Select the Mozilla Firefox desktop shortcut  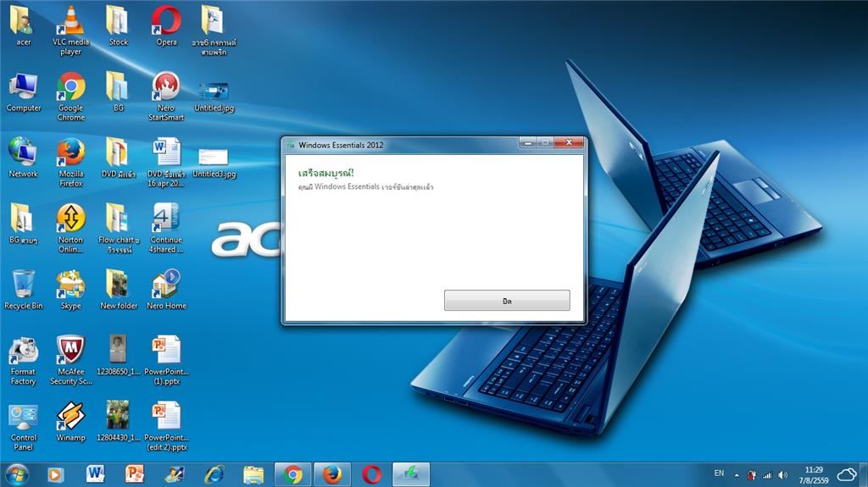pos(71,162)
